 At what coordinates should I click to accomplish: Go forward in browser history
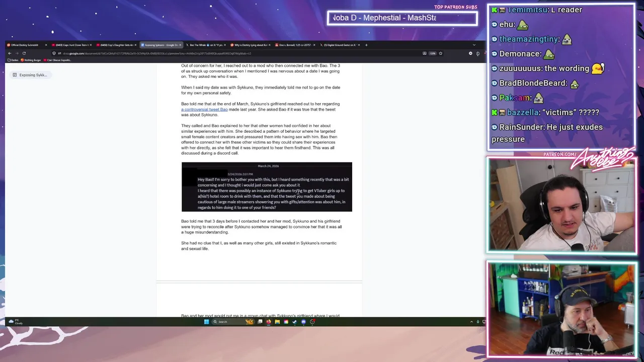coord(17,53)
